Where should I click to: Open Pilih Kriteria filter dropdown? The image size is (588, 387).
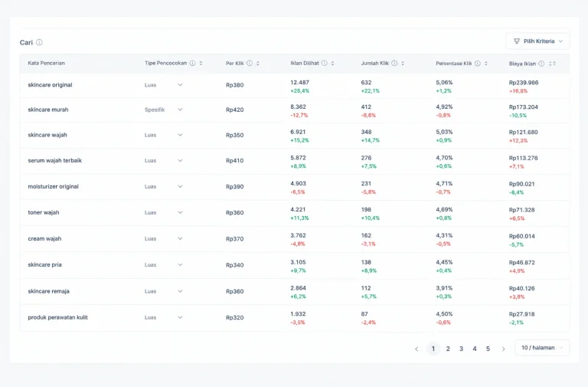pos(537,41)
